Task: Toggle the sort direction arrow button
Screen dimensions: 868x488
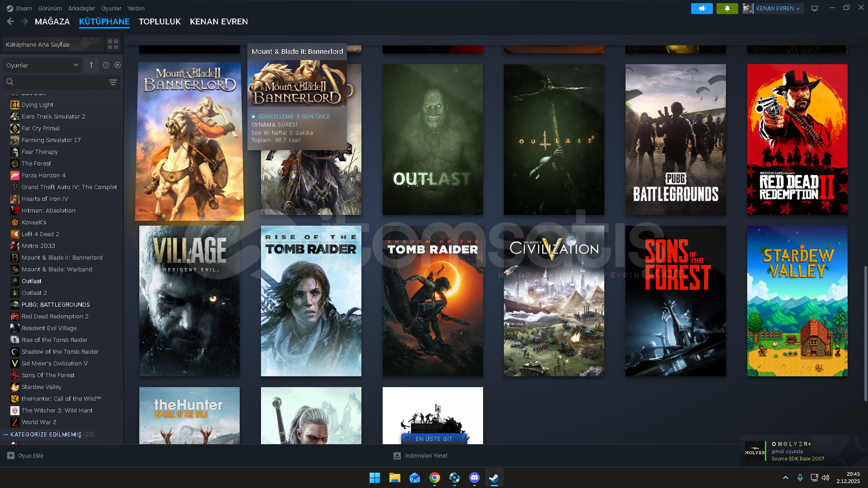Action: (x=91, y=65)
